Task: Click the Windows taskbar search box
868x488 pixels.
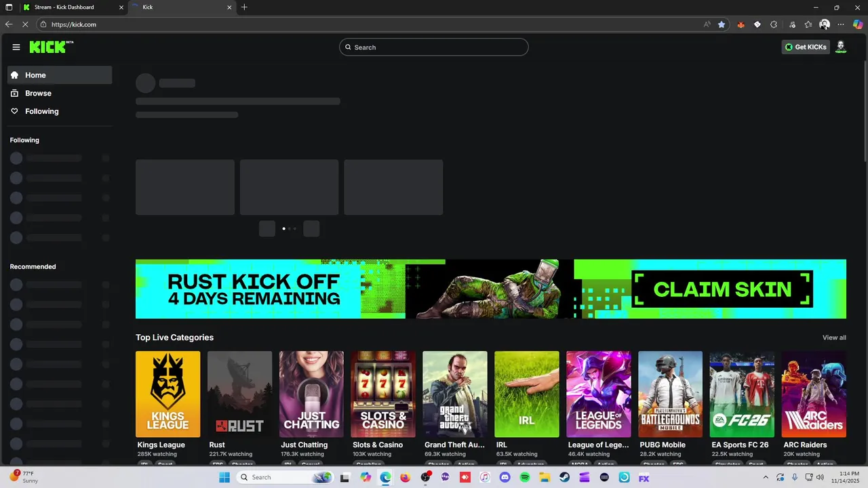Action: point(285,477)
